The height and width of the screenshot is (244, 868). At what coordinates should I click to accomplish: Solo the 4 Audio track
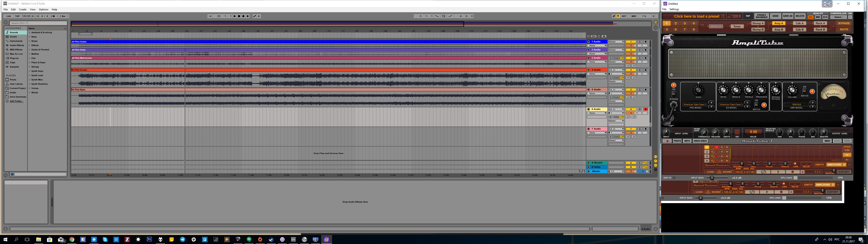click(640, 70)
